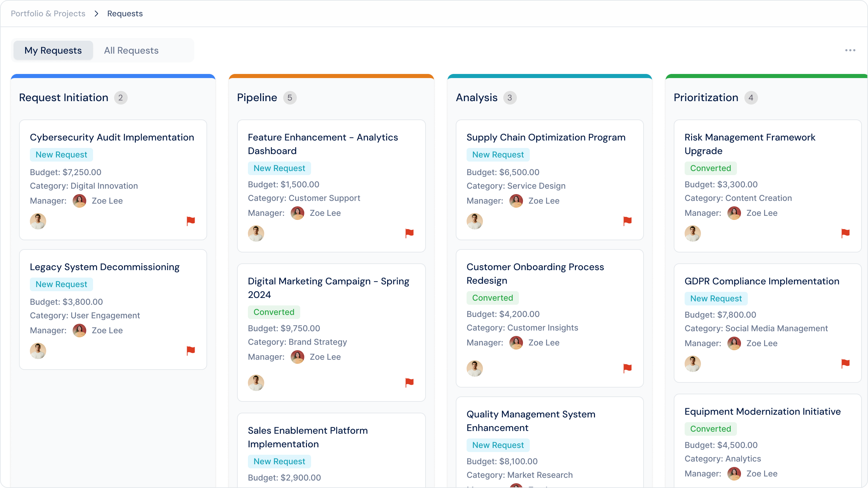868x488 pixels.
Task: Open Equipment Modernization Initiative request
Action: 763,411
